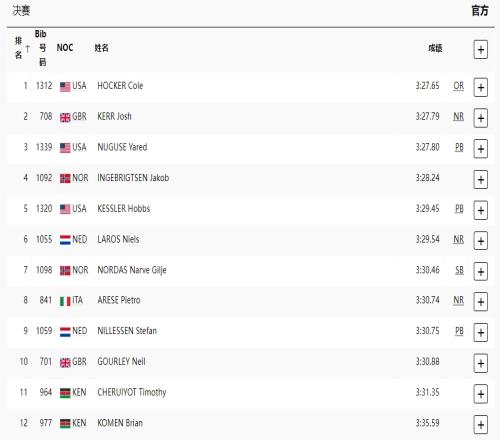Screen dimensions: 500x440
Task: Click the NR link beside Kerr's time
Action: pyautogui.click(x=459, y=117)
